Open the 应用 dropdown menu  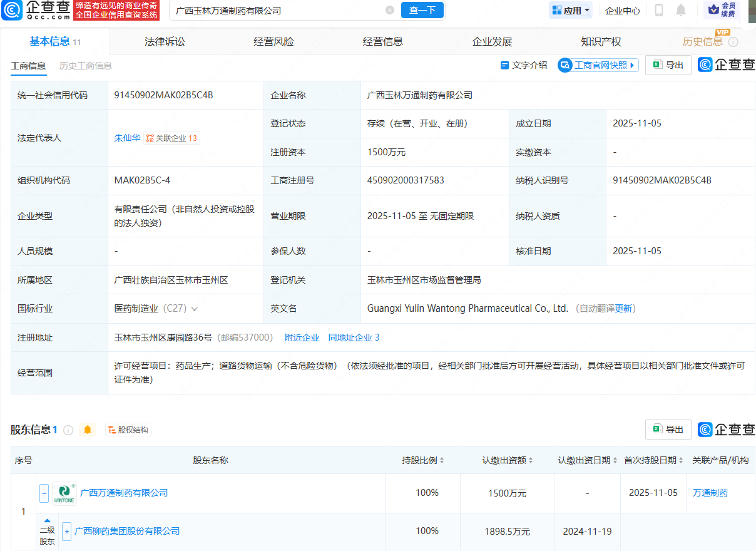570,10
